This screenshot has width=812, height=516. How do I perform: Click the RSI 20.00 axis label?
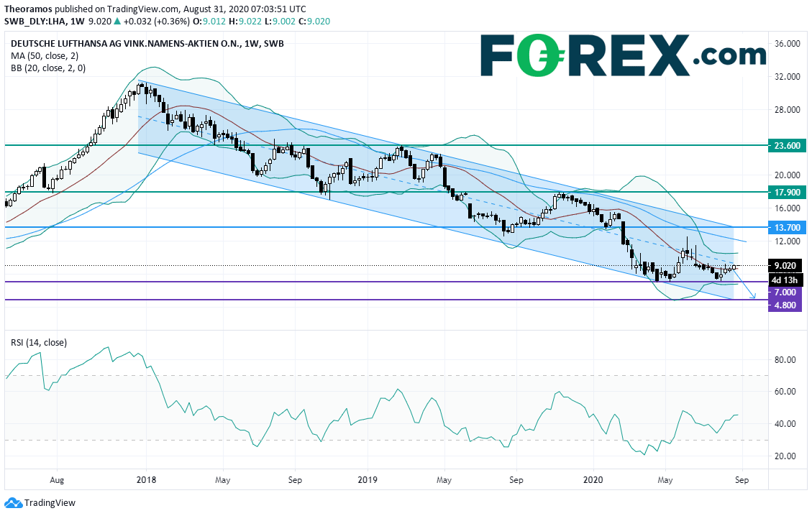pos(785,456)
